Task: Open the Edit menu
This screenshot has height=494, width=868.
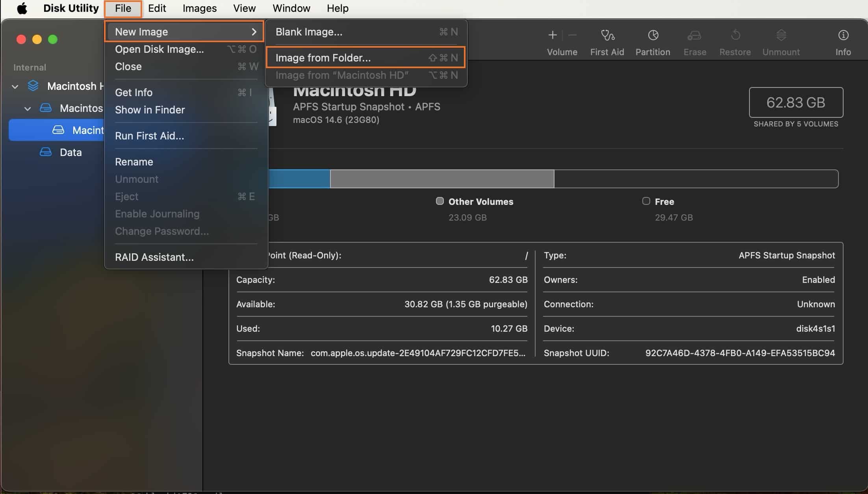Action: [157, 8]
